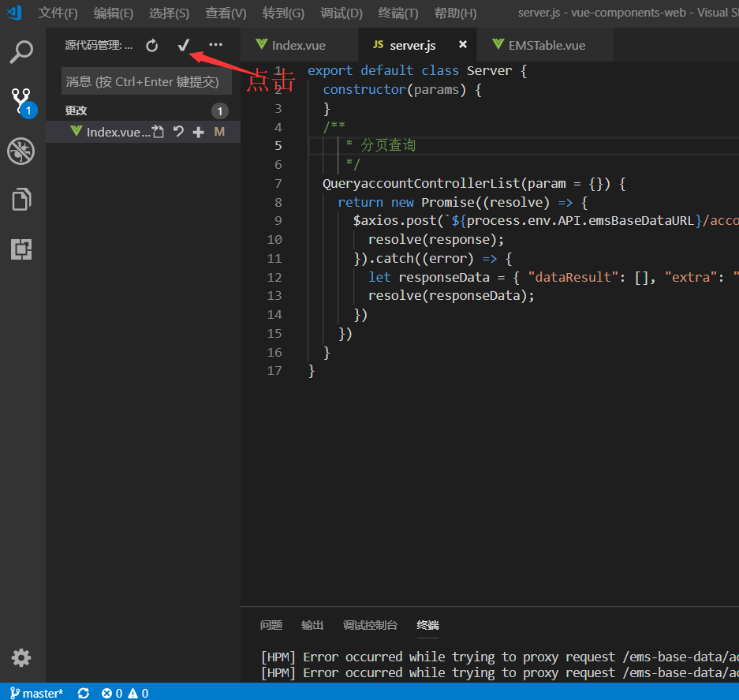Viewport: 739px width, 700px height.
Task: Close the server.js tab
Action: point(463,44)
